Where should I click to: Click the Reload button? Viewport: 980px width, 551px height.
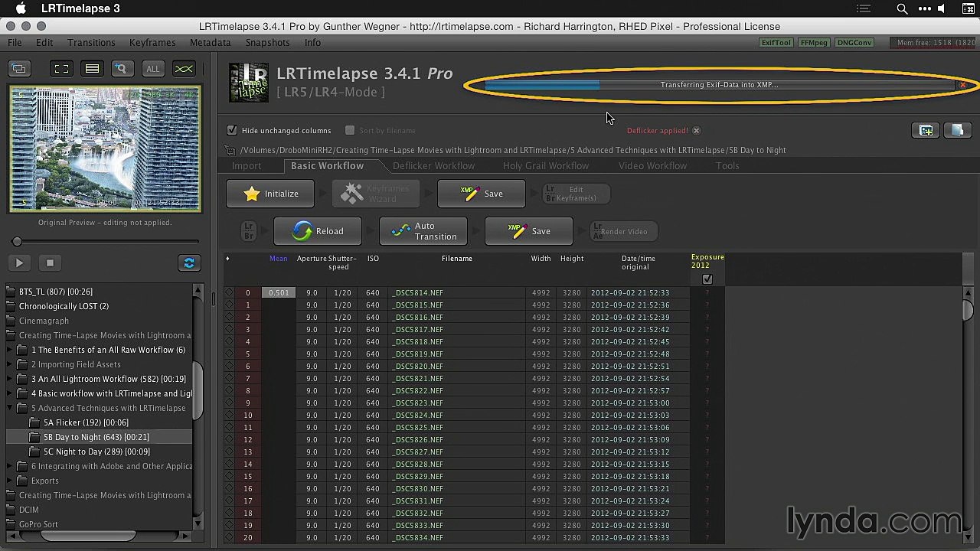318,231
